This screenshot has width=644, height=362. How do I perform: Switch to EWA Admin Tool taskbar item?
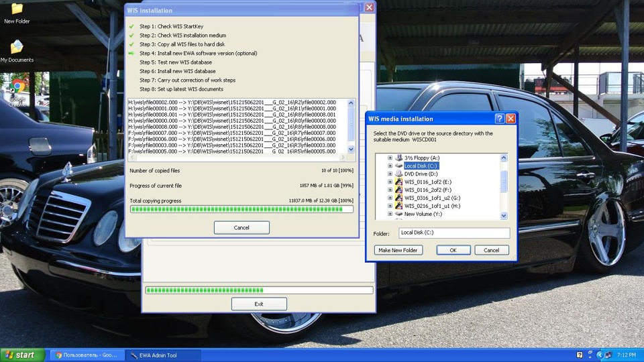162,355
